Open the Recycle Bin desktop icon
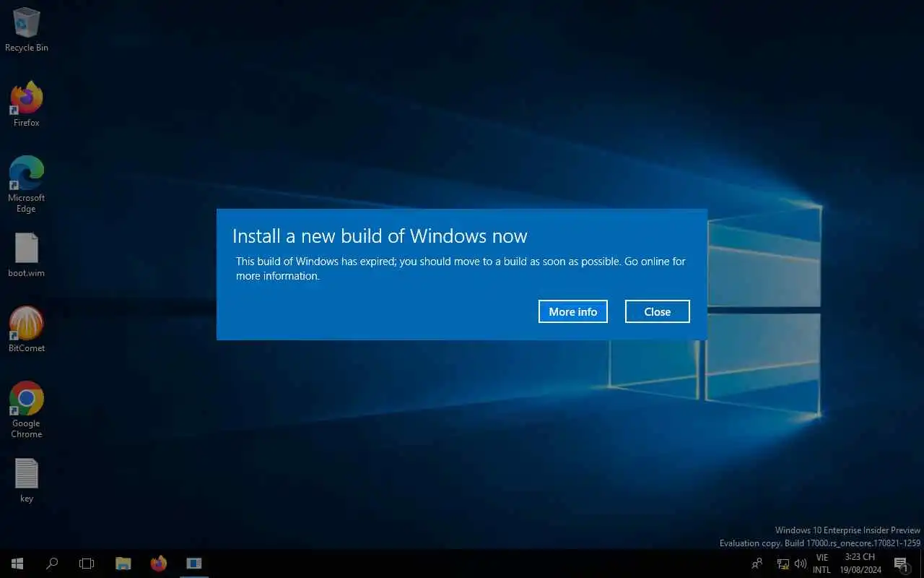Viewport: 924px width, 578px height. point(27,30)
